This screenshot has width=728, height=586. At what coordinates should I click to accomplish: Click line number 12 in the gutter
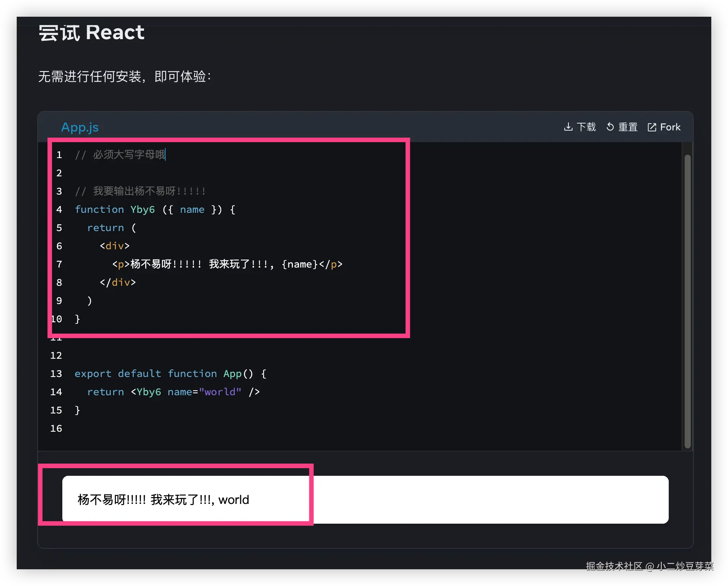56,355
